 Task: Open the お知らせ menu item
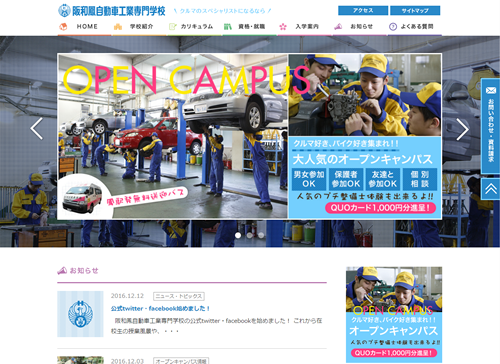(x=360, y=27)
